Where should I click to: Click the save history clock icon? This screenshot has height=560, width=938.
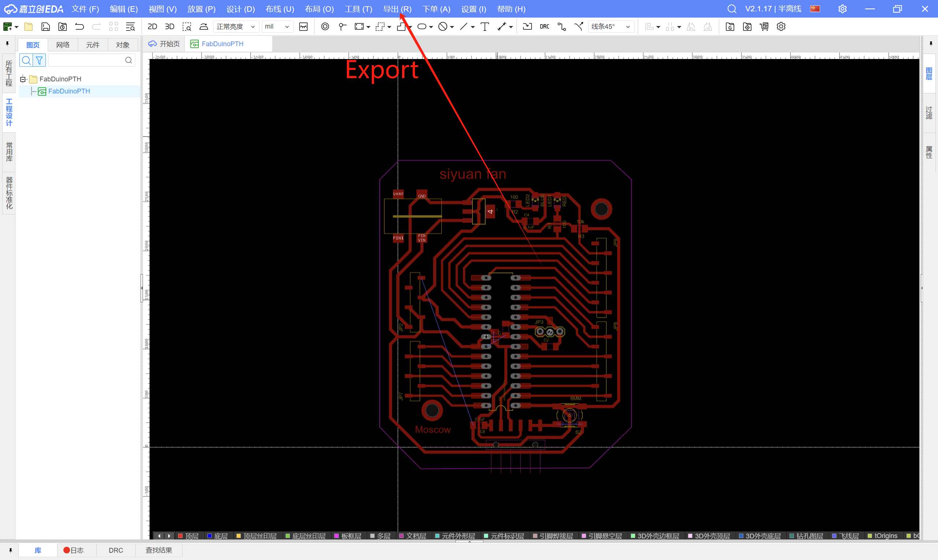point(63,26)
